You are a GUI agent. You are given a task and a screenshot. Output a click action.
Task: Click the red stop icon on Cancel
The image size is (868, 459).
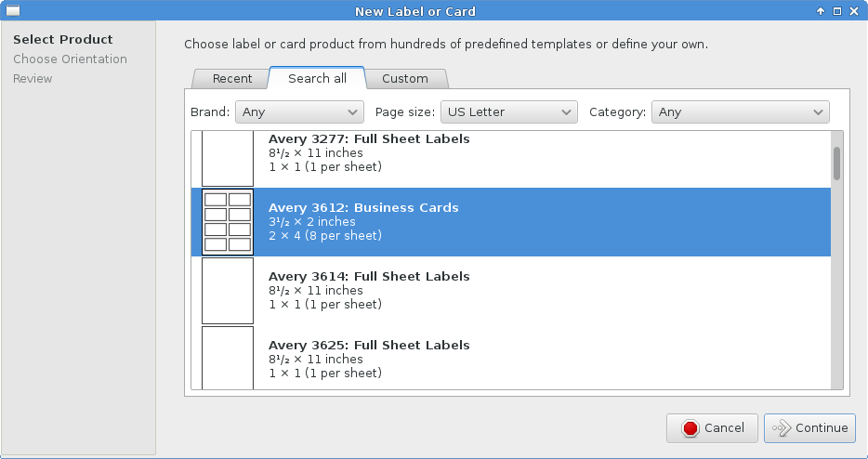click(690, 428)
